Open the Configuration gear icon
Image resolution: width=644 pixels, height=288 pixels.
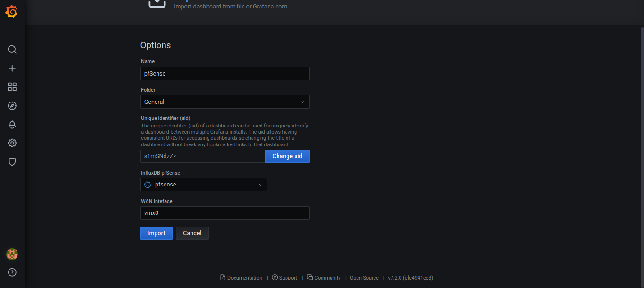point(12,143)
